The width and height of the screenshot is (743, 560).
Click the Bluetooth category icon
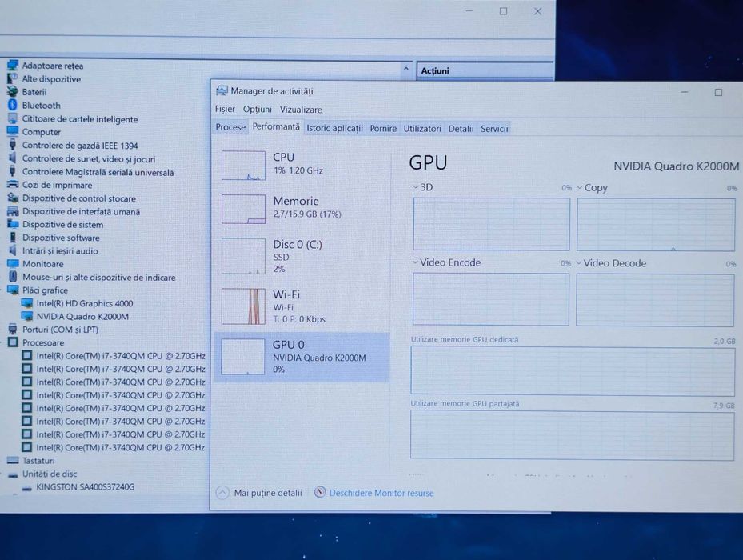[x=13, y=105]
